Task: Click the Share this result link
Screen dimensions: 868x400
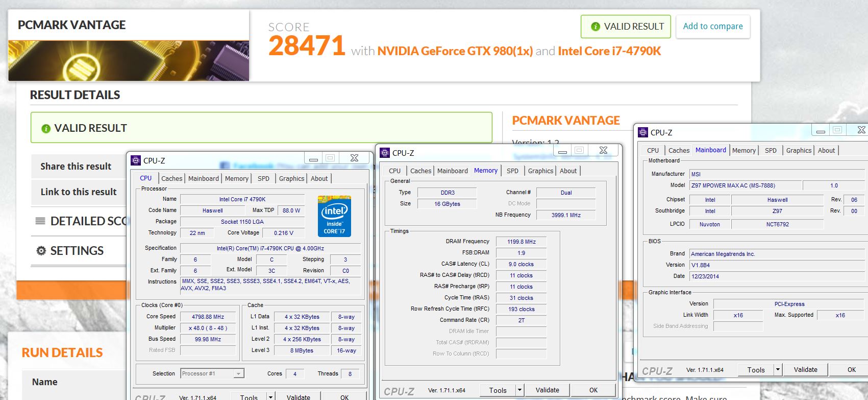Action: 76,167
